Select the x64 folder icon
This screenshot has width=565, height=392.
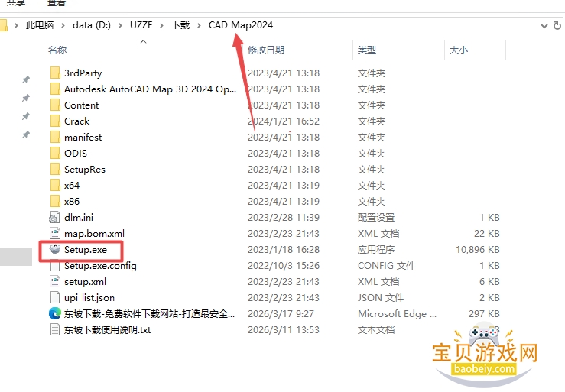pos(55,185)
